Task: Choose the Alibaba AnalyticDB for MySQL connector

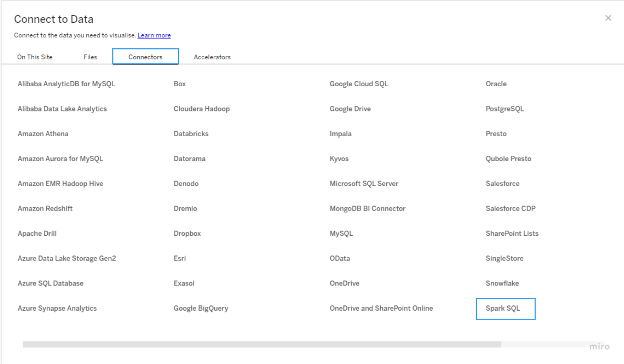Action: tap(66, 83)
